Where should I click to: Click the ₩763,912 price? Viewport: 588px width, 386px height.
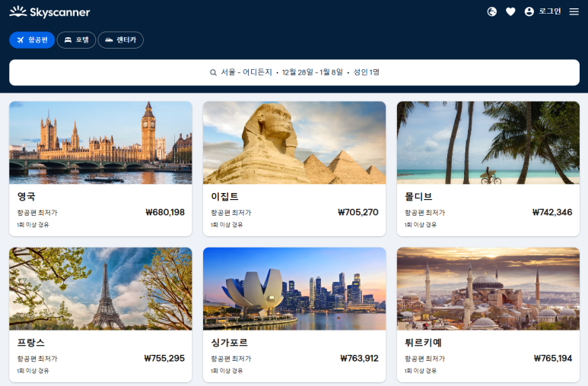tap(359, 359)
